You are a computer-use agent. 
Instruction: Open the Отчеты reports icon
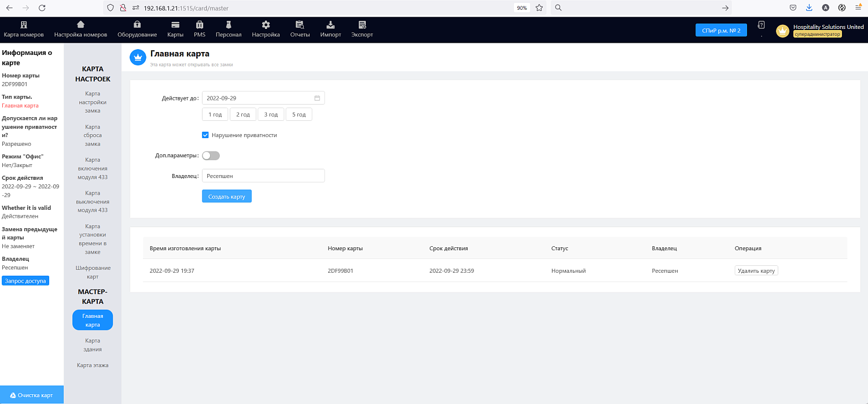point(300,25)
